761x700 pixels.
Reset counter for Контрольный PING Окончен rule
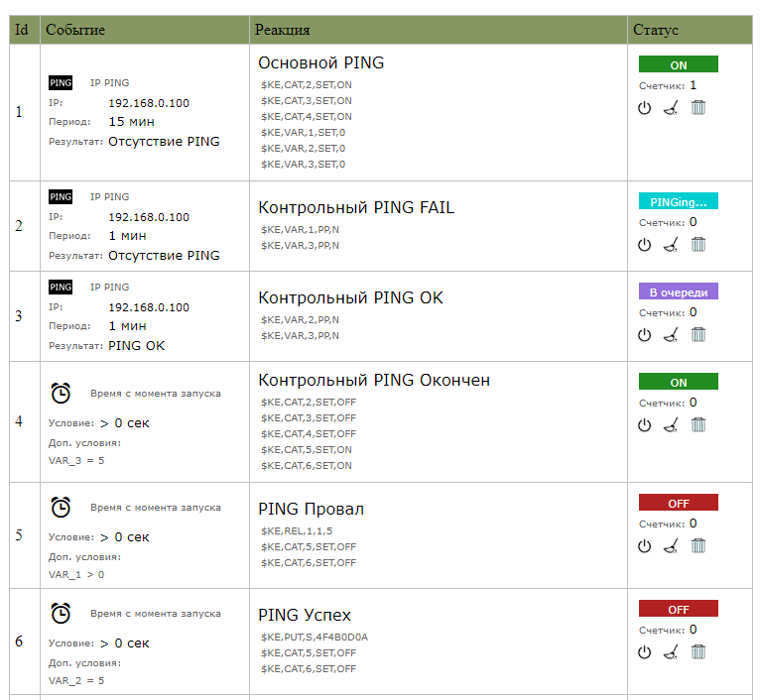672,424
